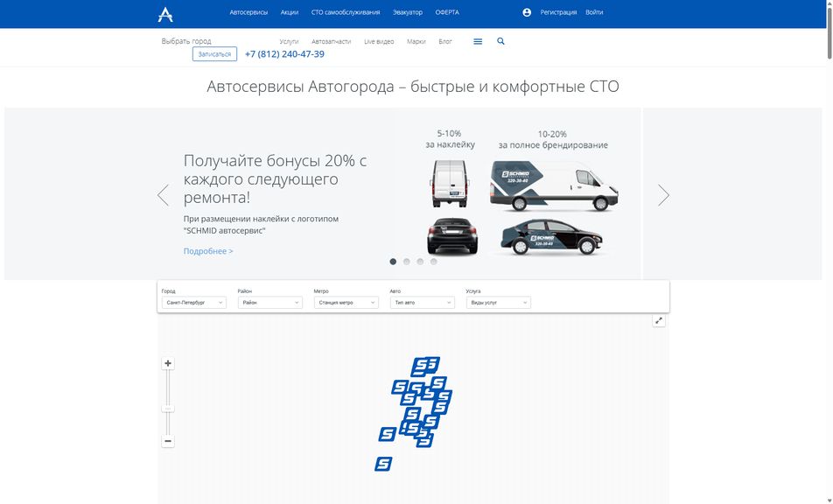Click the Записаться button

pos(214,54)
